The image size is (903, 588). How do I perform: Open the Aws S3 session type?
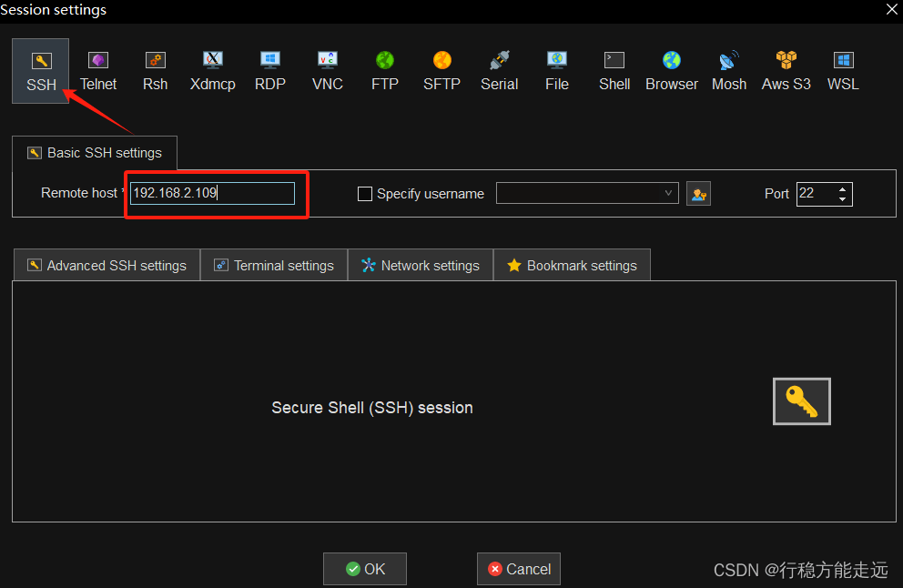786,71
